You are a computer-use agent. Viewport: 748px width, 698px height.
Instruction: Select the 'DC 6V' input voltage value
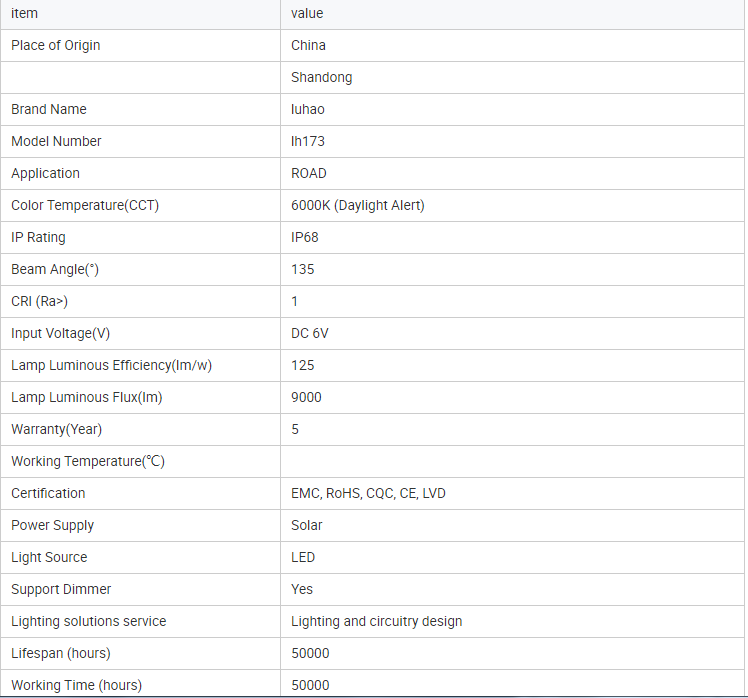coord(309,333)
